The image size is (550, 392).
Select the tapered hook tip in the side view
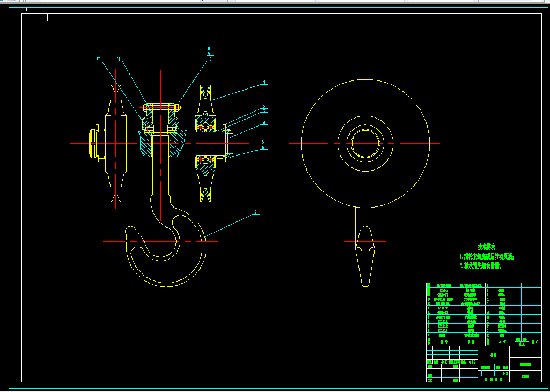tap(365, 256)
